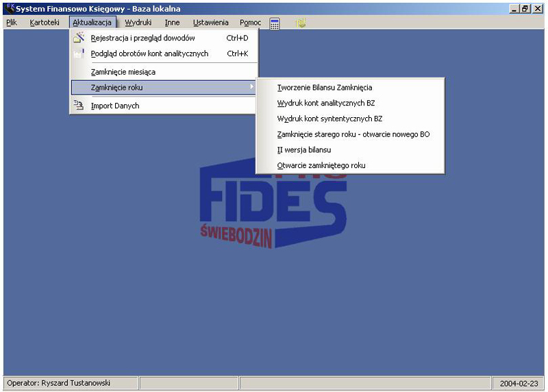Choose Rejestracja i przegląd dowodów
The image size is (548, 392).
coord(164,38)
